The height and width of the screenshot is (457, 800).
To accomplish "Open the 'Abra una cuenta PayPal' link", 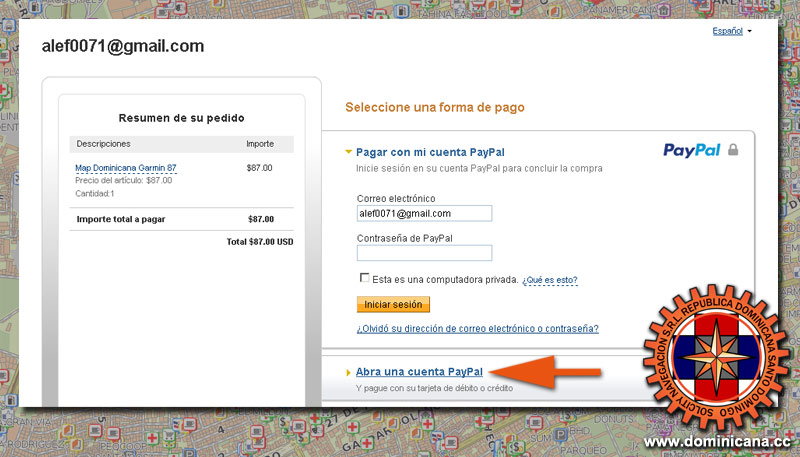I will click(x=419, y=372).
